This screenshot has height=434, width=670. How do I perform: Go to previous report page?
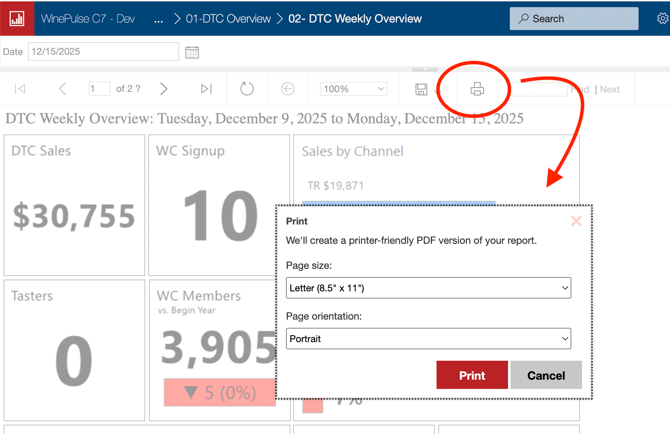pyautogui.click(x=62, y=89)
